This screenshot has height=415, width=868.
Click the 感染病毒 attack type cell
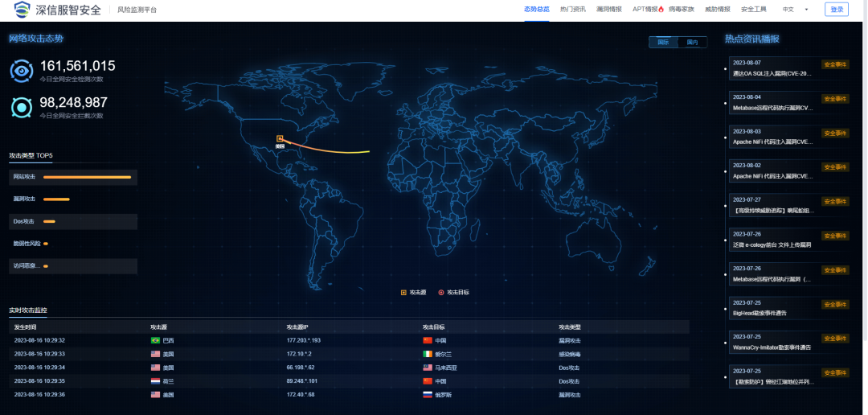click(570, 354)
